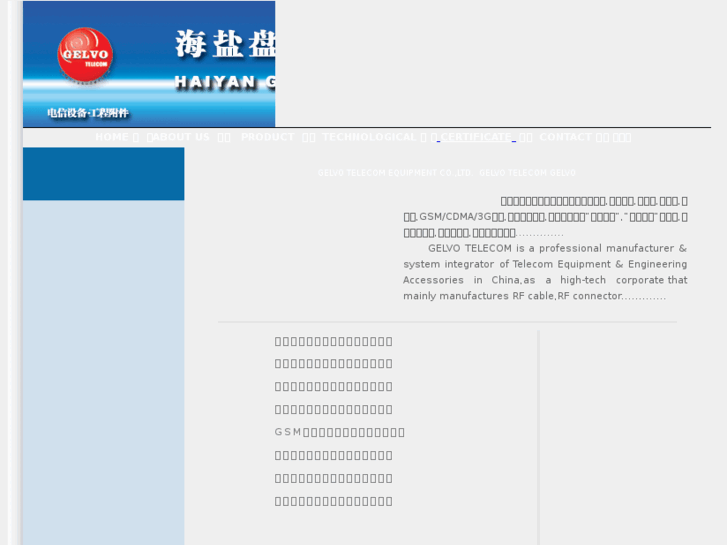The height and width of the screenshot is (545, 727).
Task: Click the 'GELVO TELECOM is a professional manufacturer' paragraph
Action: click(x=545, y=272)
